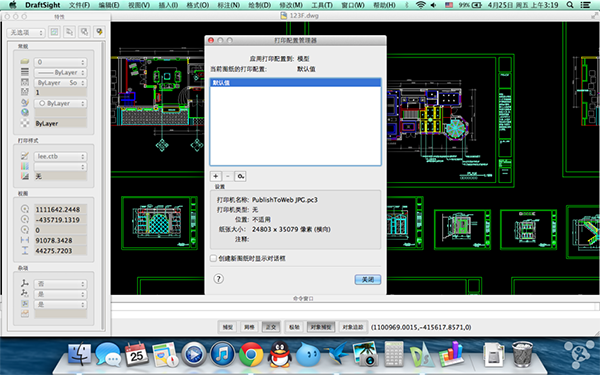Click the PublishToWeb JPG.pc3 printer name
The width and height of the screenshot is (600, 375).
click(x=285, y=200)
